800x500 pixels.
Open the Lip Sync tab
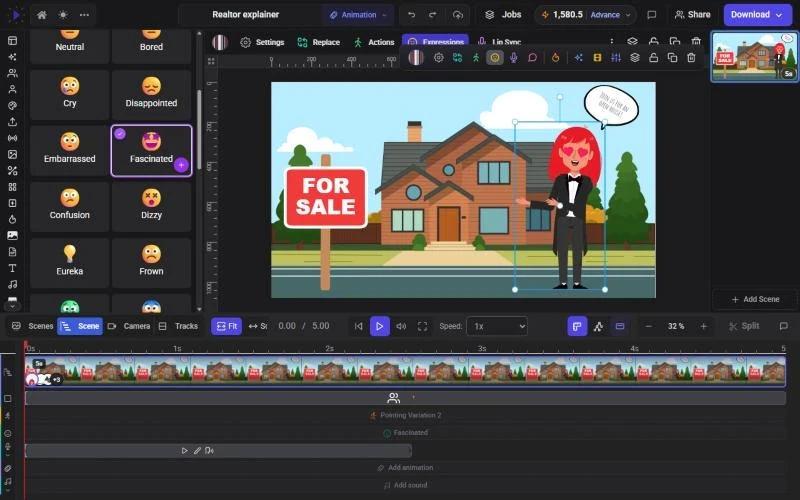(499, 42)
